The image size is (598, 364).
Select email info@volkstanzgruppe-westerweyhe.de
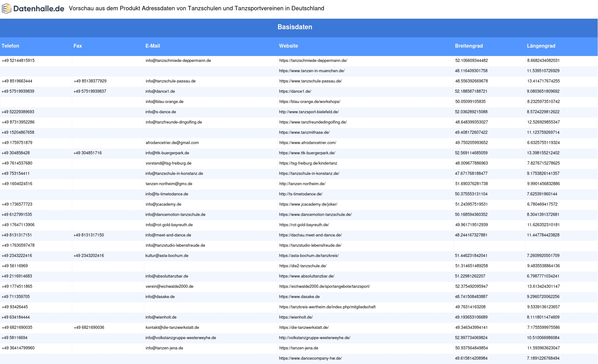click(181, 338)
